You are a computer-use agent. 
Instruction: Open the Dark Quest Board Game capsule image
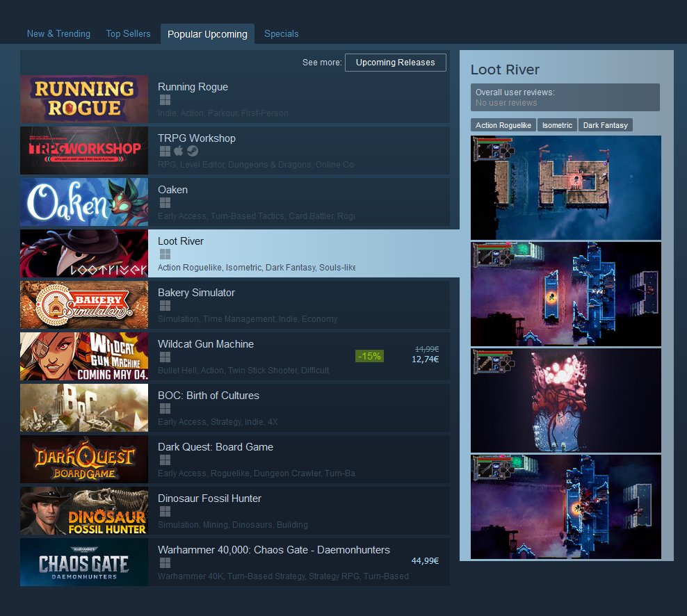84,459
